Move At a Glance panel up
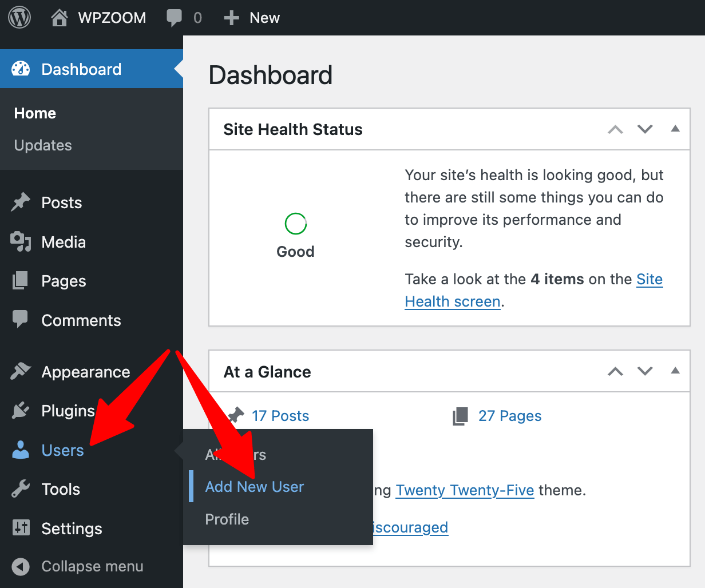705x588 pixels. [x=615, y=372]
